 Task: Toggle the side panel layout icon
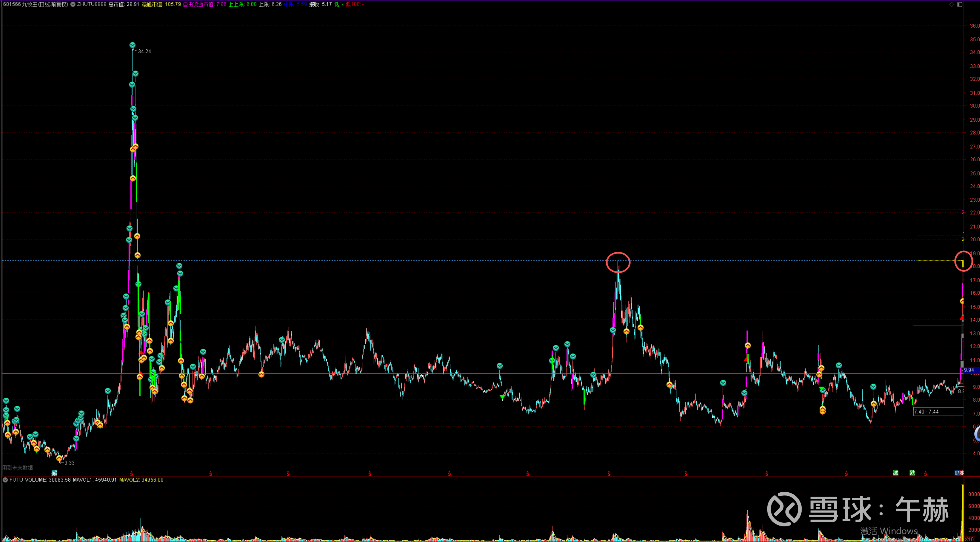coord(960,4)
